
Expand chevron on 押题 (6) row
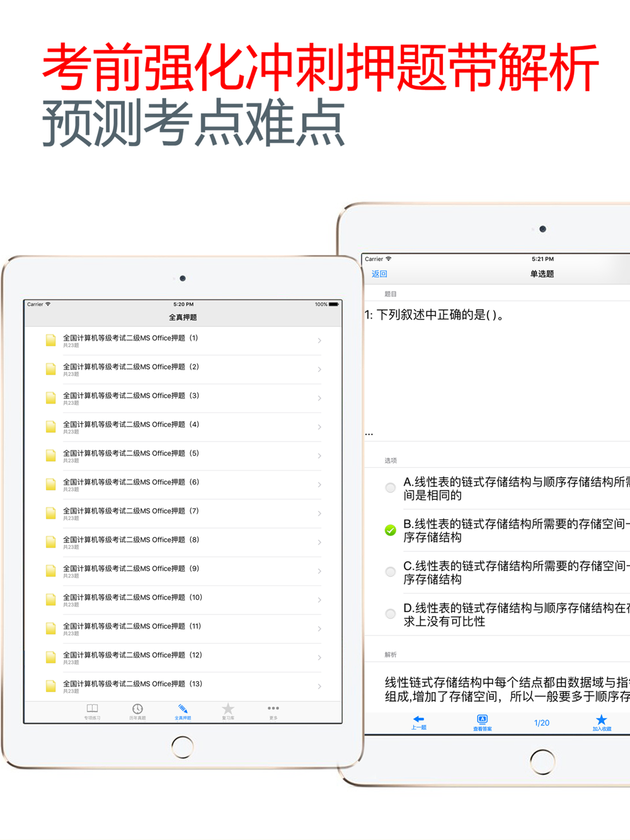(x=319, y=485)
